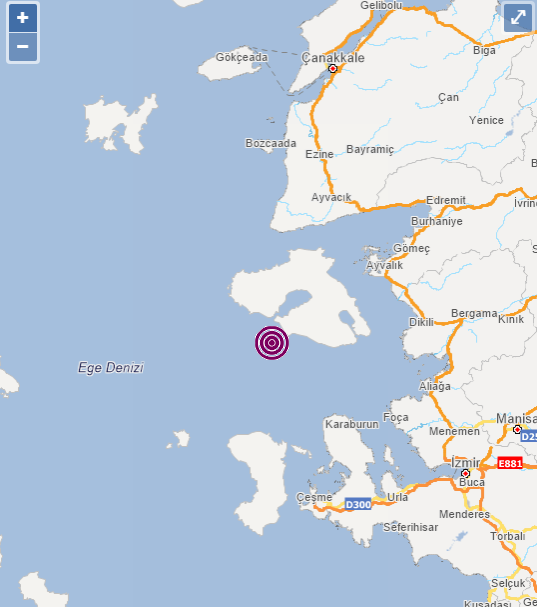
Task: Click the Manisa city marker dot
Action: coord(517,429)
